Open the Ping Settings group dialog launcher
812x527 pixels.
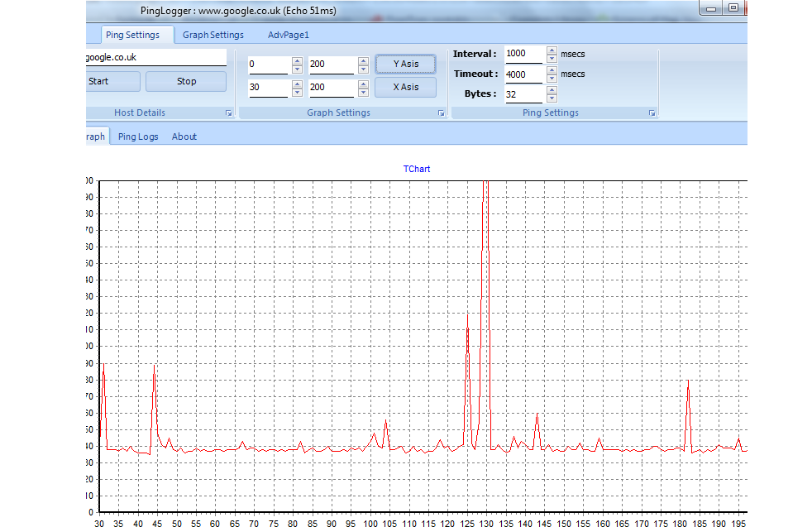652,113
